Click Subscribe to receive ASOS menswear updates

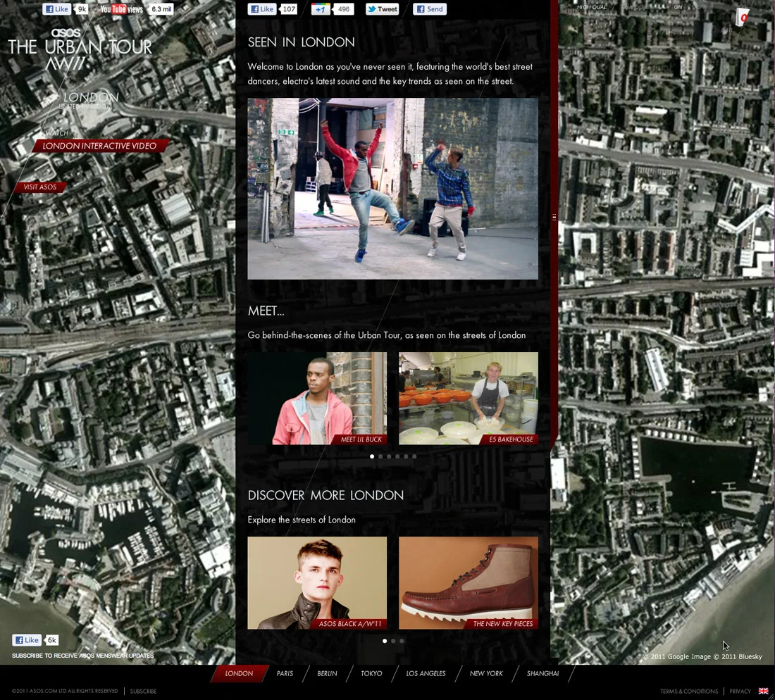click(83, 656)
